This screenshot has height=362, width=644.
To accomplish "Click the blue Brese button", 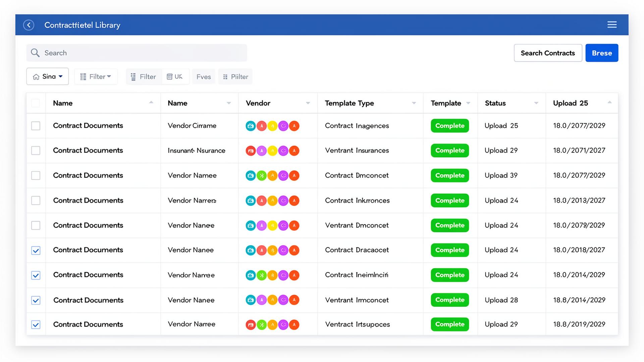I will (x=602, y=53).
